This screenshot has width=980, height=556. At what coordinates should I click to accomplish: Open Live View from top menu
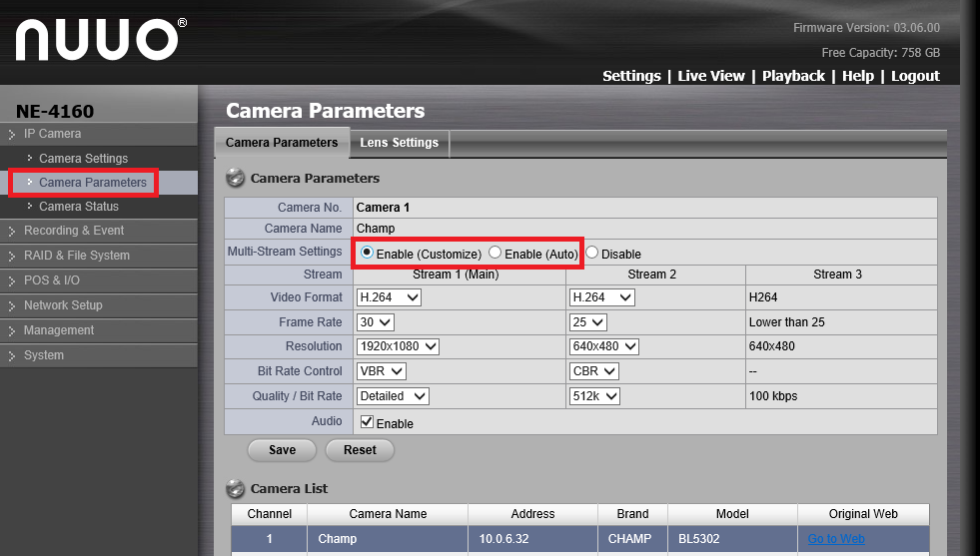pyautogui.click(x=711, y=76)
